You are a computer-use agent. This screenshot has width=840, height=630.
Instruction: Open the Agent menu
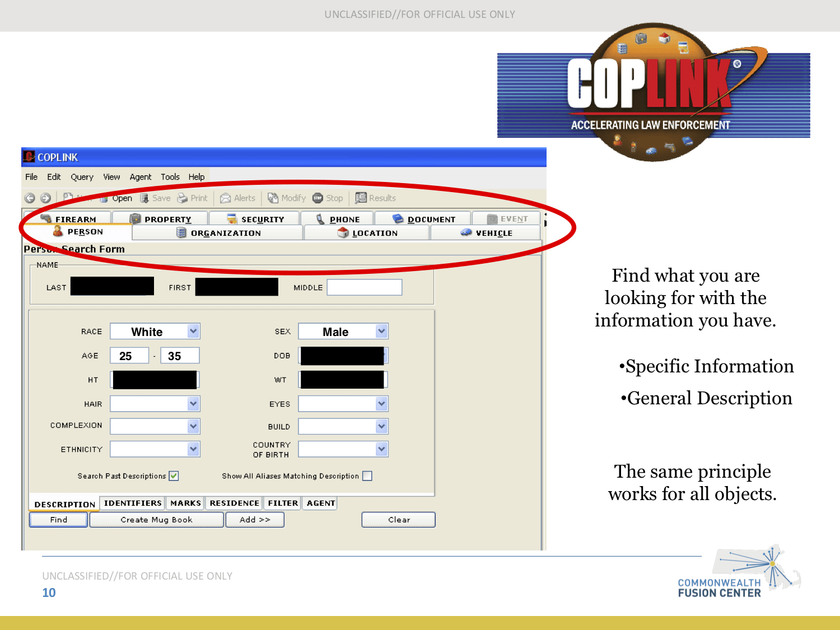141,177
